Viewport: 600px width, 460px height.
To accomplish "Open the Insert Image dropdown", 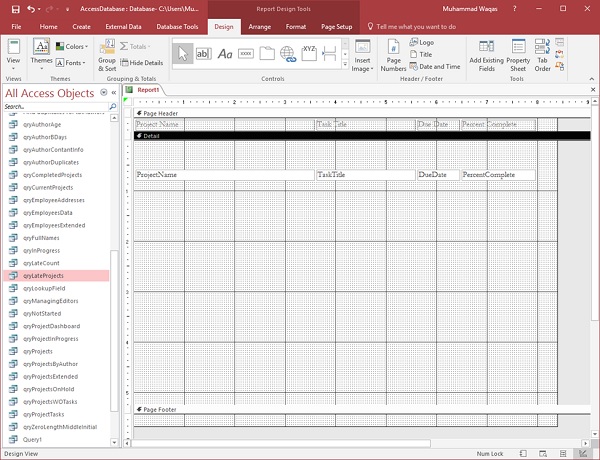I will point(361,57).
